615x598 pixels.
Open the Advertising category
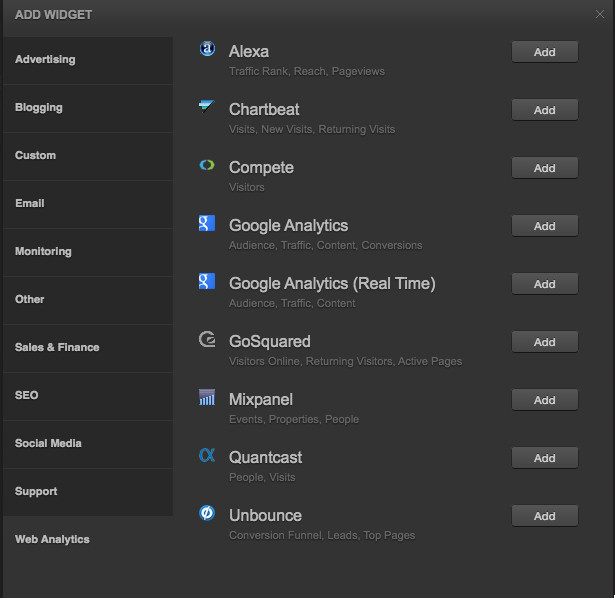pyautogui.click(x=88, y=60)
